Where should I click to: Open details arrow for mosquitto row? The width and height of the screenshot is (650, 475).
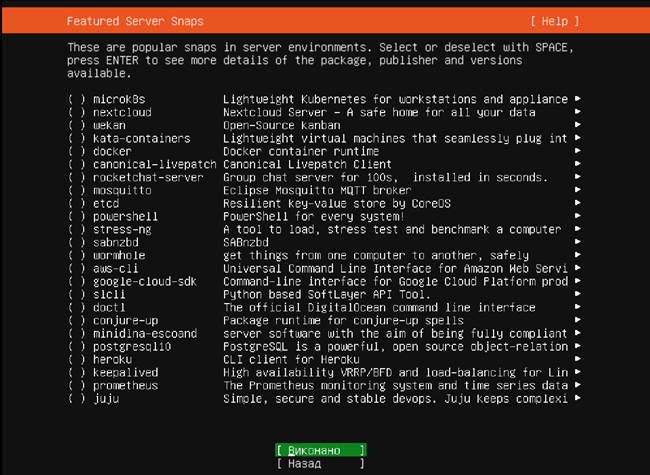tap(579, 190)
